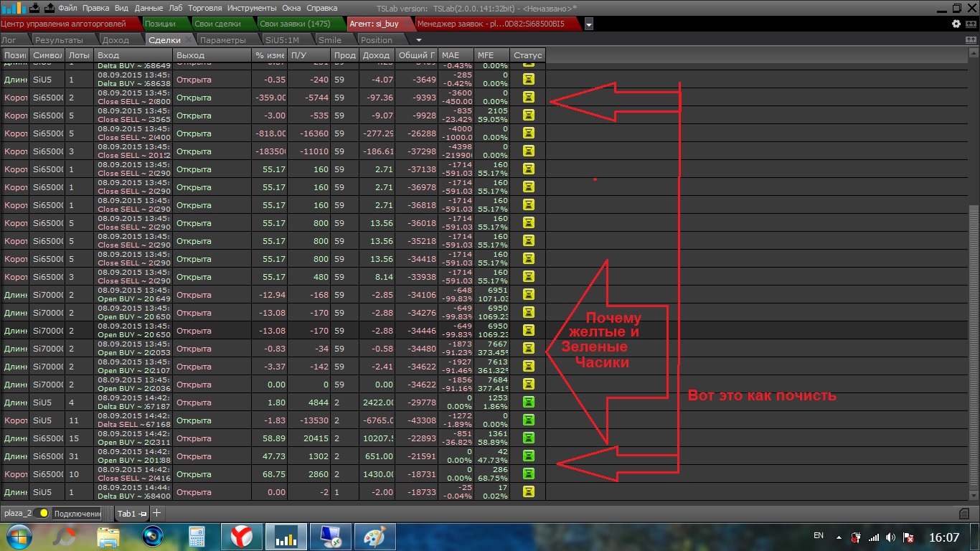The height and width of the screenshot is (551, 980).
Task: Click the P/L value 20415
Action: (316, 438)
